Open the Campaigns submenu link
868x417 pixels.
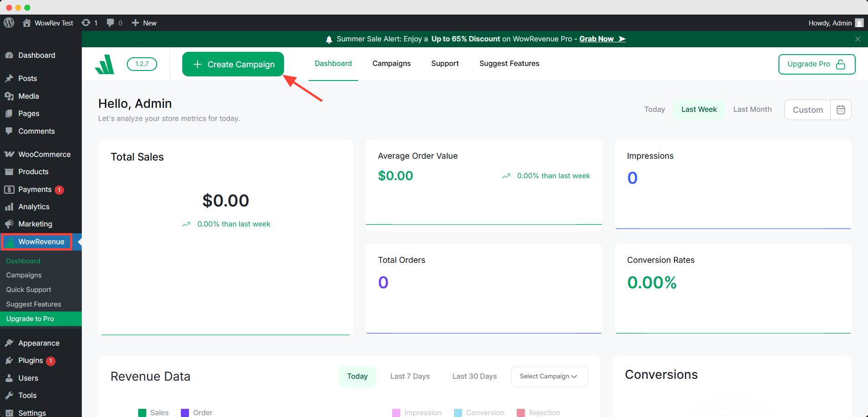click(x=24, y=275)
